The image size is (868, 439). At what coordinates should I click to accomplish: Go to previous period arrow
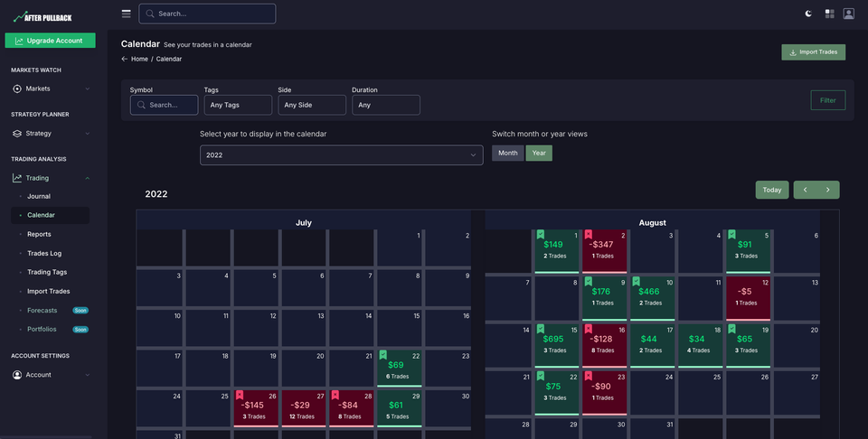(x=805, y=190)
